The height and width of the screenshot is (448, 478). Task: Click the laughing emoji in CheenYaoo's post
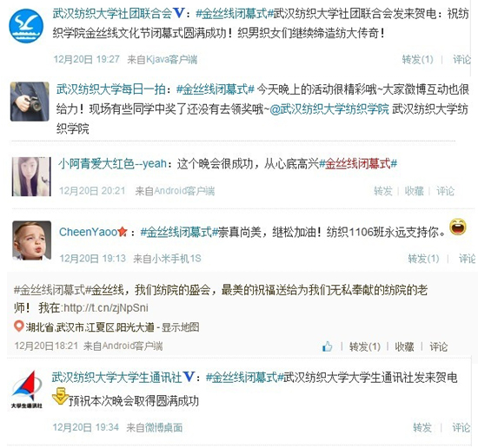[458, 227]
